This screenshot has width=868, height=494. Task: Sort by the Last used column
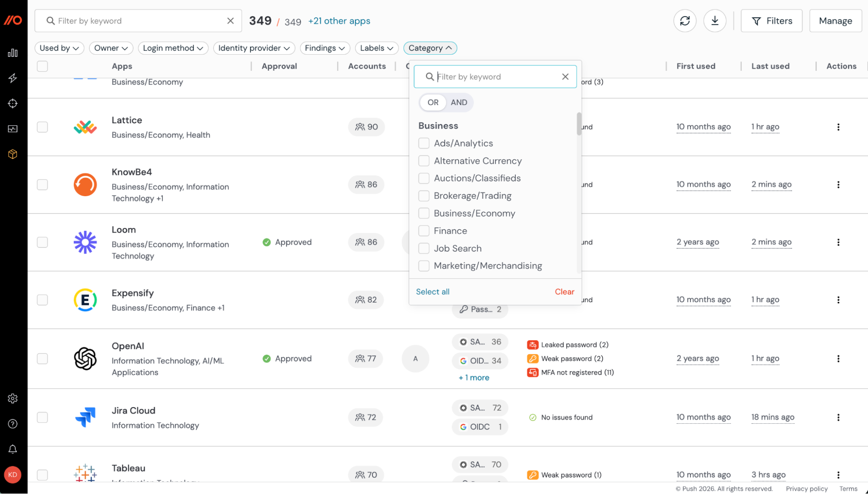point(770,66)
